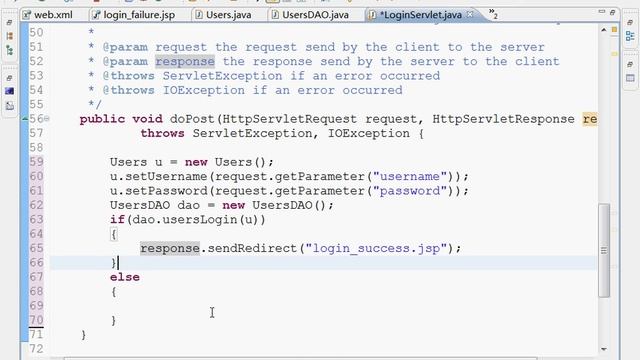Click the 'doPost' method name

(192, 119)
